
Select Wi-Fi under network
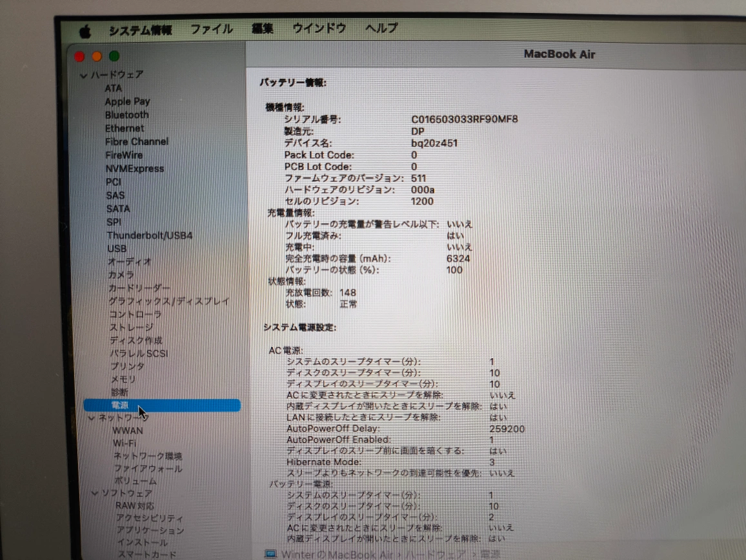tap(125, 443)
